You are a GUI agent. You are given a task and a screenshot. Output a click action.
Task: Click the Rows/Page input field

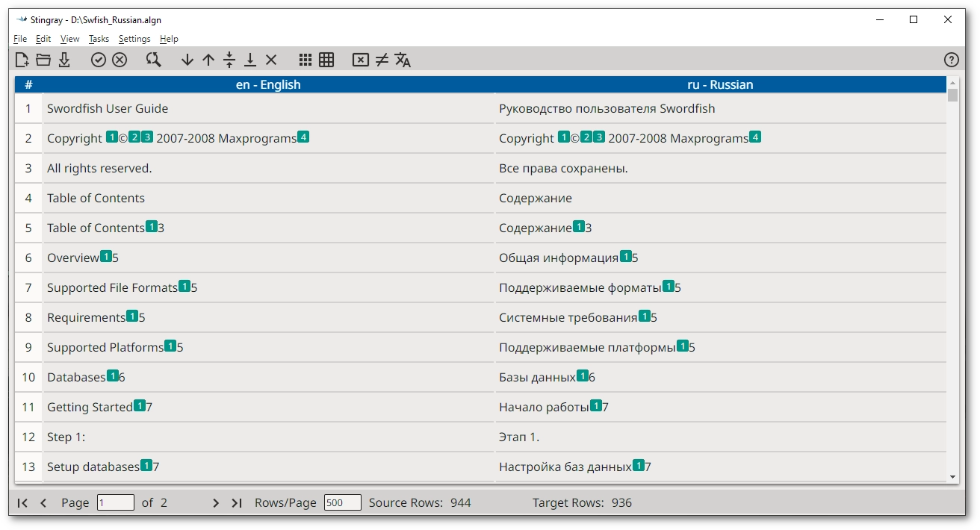[x=343, y=502]
